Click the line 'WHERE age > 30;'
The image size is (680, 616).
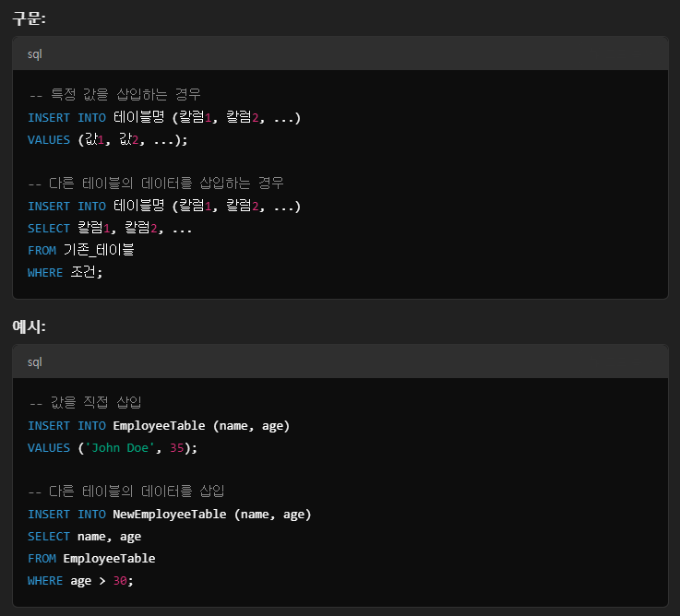[x=80, y=580]
